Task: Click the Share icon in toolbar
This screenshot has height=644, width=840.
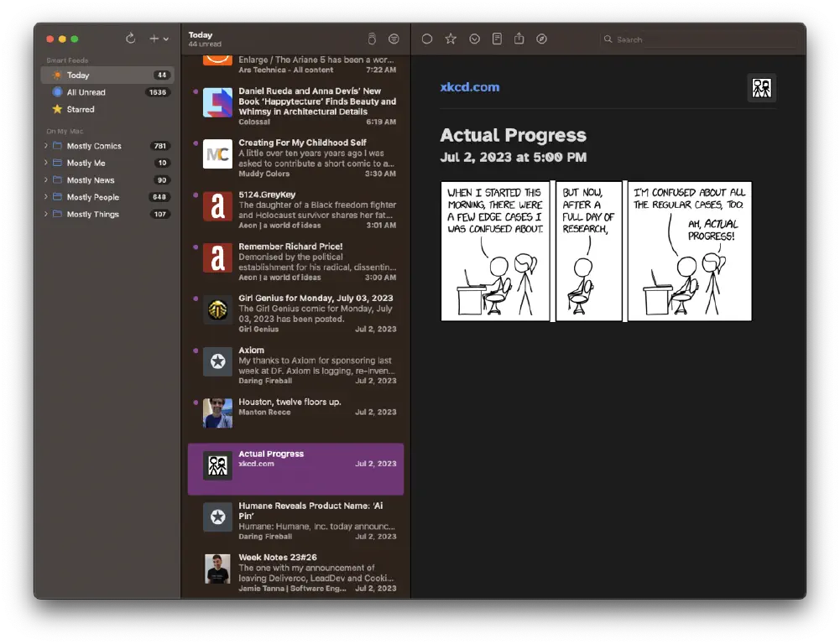Action: 519,39
